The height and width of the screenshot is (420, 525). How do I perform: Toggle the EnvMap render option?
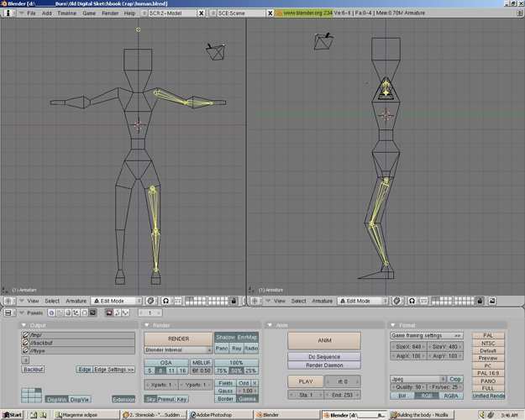pos(248,338)
